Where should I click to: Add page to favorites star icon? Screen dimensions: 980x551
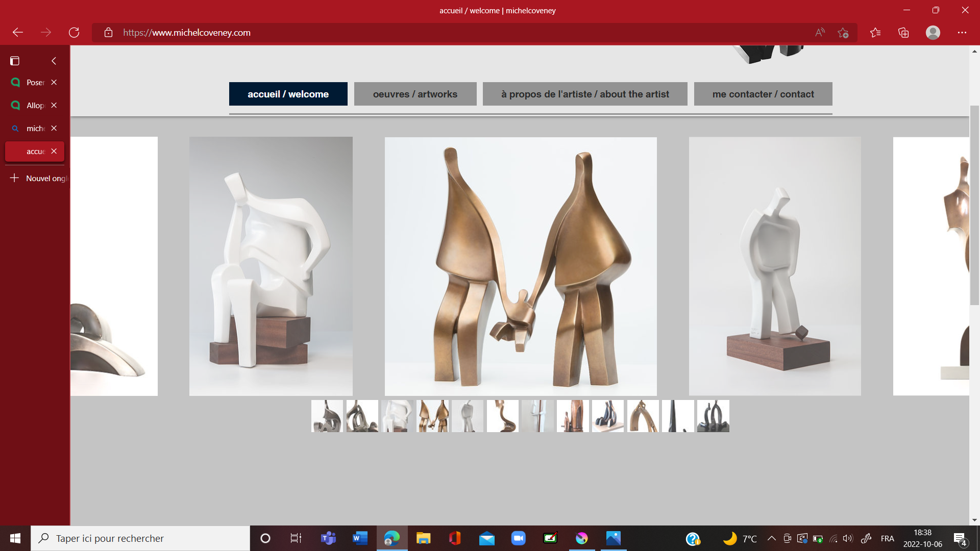[x=843, y=33]
